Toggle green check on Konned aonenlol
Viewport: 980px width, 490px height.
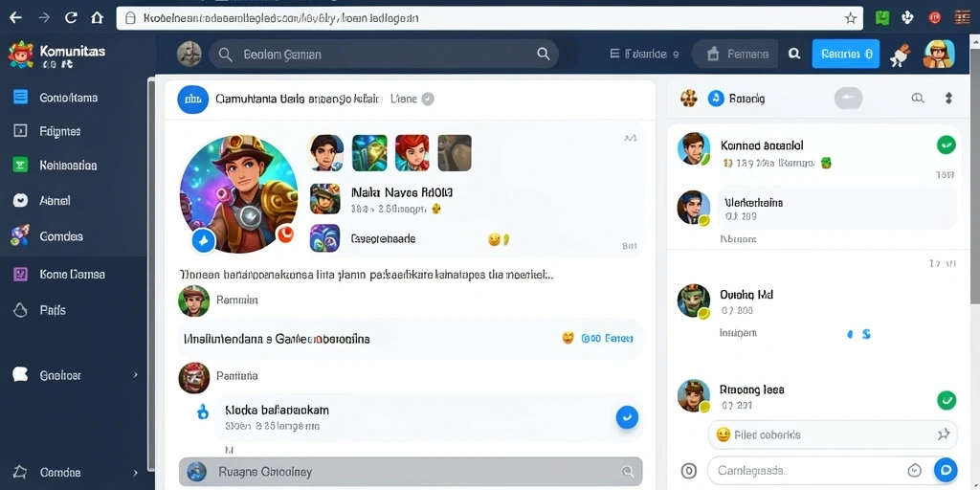[947, 145]
